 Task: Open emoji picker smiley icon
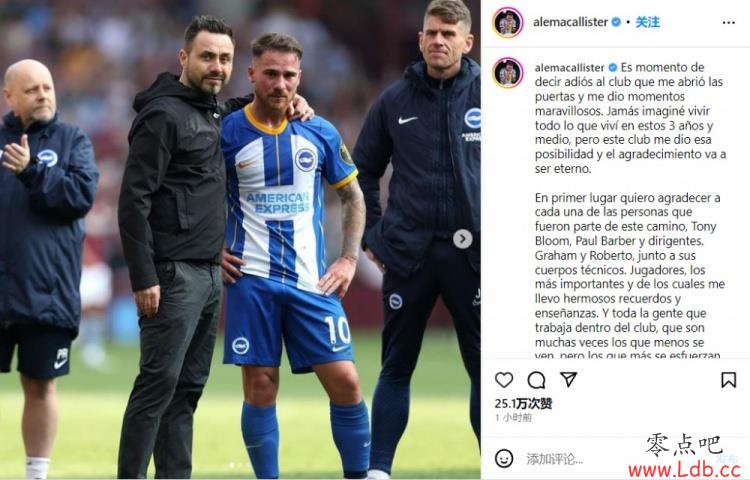point(504,458)
